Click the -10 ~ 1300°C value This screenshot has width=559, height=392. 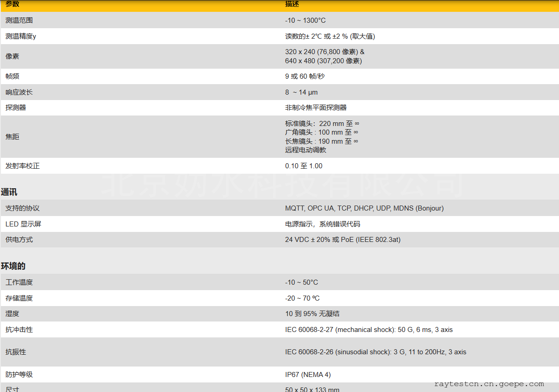coord(305,20)
